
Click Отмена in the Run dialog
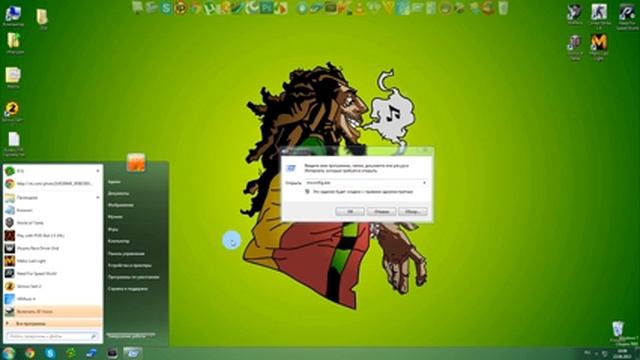coord(381,211)
